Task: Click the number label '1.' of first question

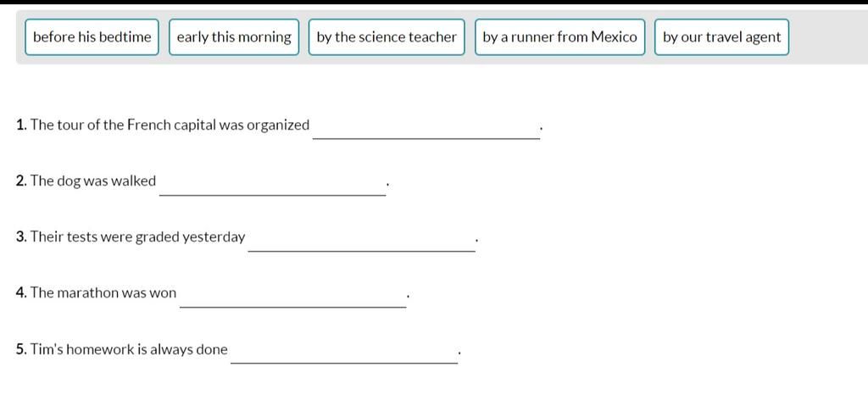Action: 22,125
